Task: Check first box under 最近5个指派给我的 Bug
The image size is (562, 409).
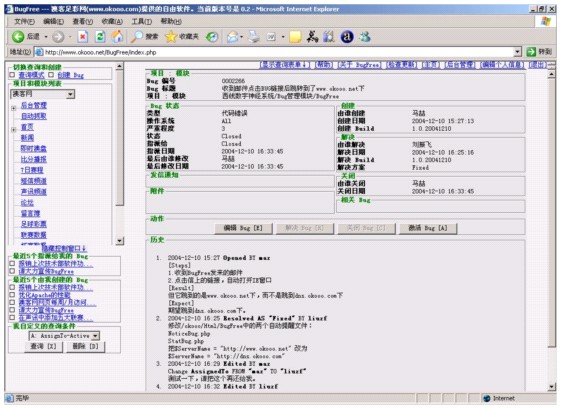Action: point(12,263)
